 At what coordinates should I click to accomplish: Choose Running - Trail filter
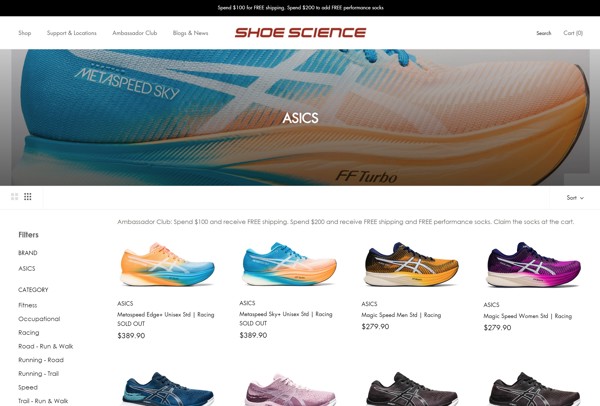pyautogui.click(x=38, y=374)
